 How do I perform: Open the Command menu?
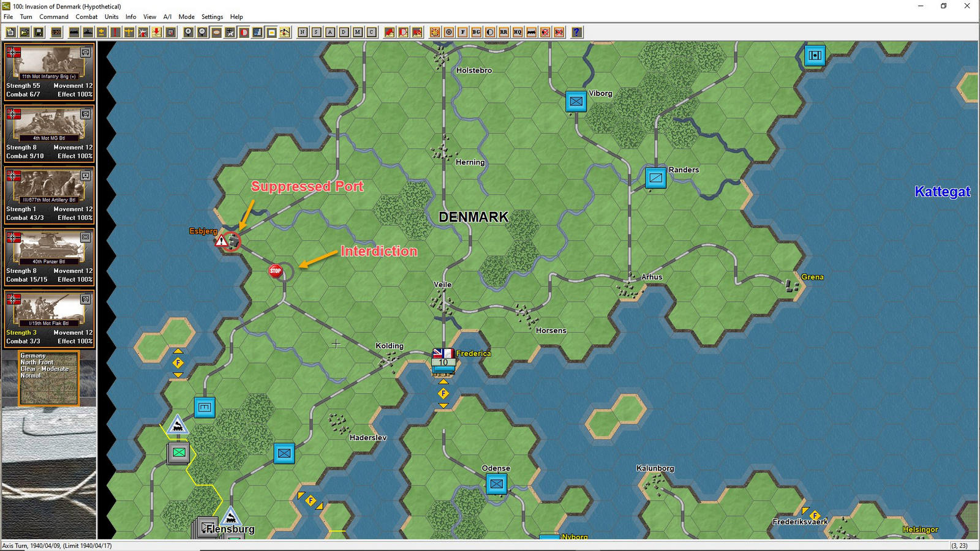(x=54, y=17)
